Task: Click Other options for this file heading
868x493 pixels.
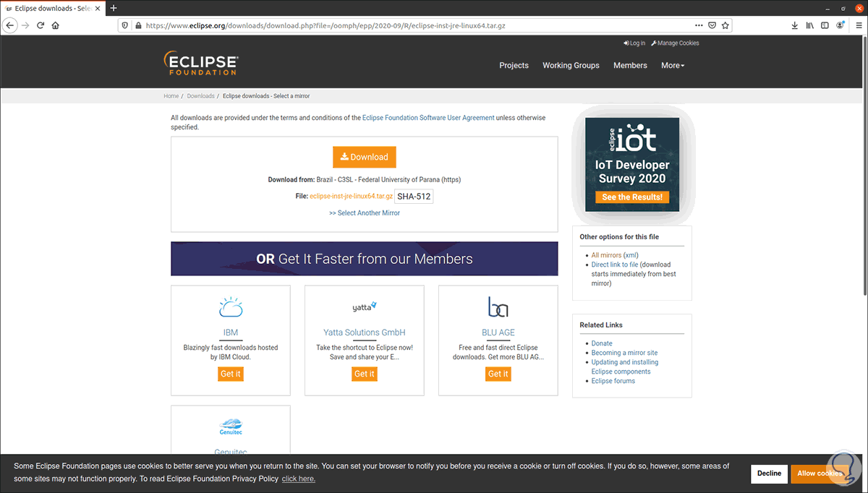Action: (x=619, y=236)
